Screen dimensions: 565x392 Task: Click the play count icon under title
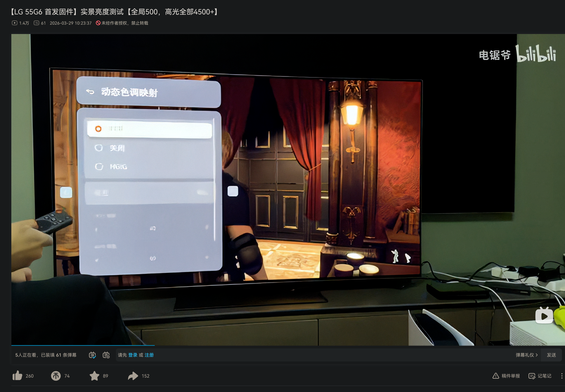pos(14,23)
